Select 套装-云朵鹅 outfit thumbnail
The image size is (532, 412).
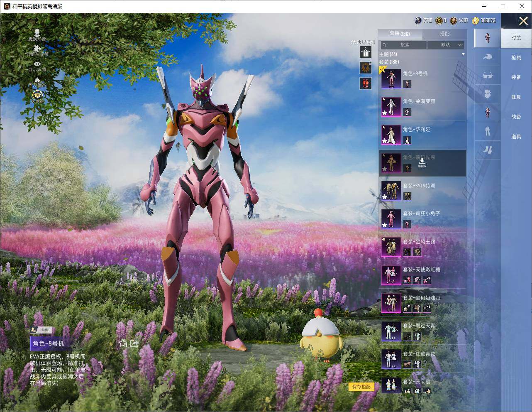tap(391, 386)
